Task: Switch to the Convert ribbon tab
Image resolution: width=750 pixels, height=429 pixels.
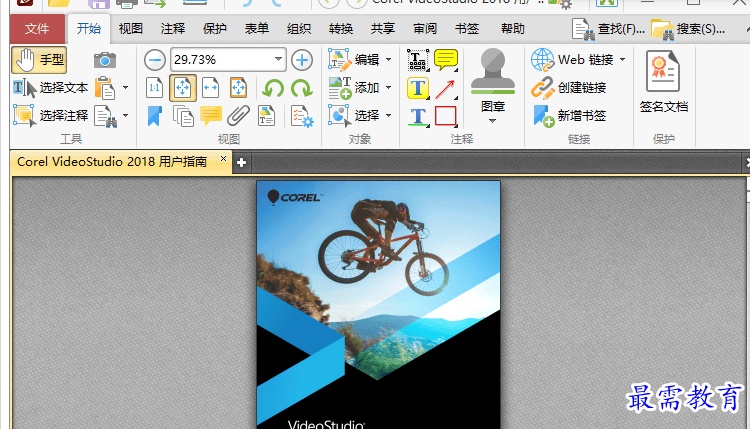Action: pos(341,29)
